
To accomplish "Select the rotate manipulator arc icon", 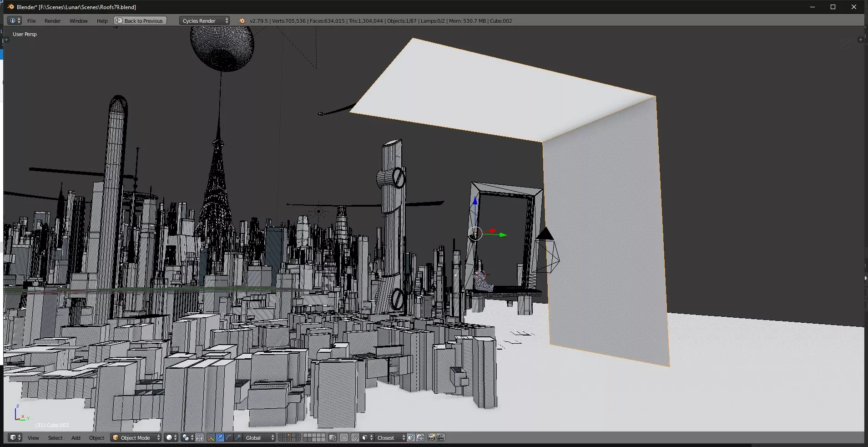I will click(229, 437).
